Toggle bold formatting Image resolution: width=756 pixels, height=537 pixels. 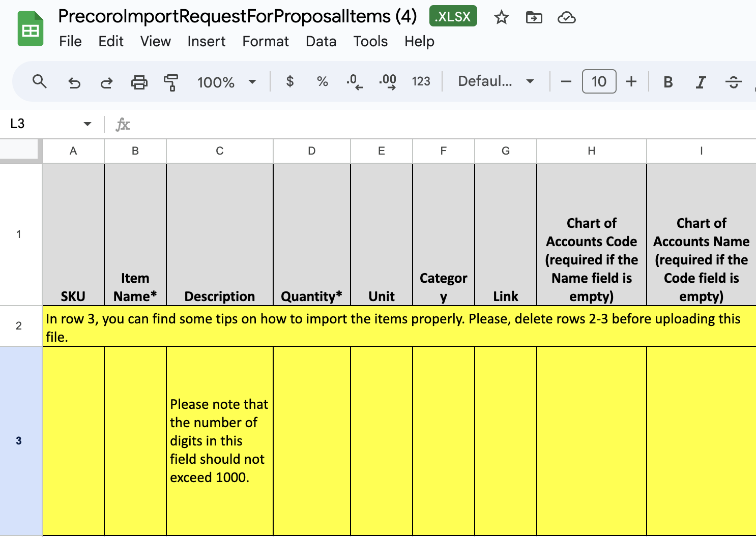pos(668,82)
